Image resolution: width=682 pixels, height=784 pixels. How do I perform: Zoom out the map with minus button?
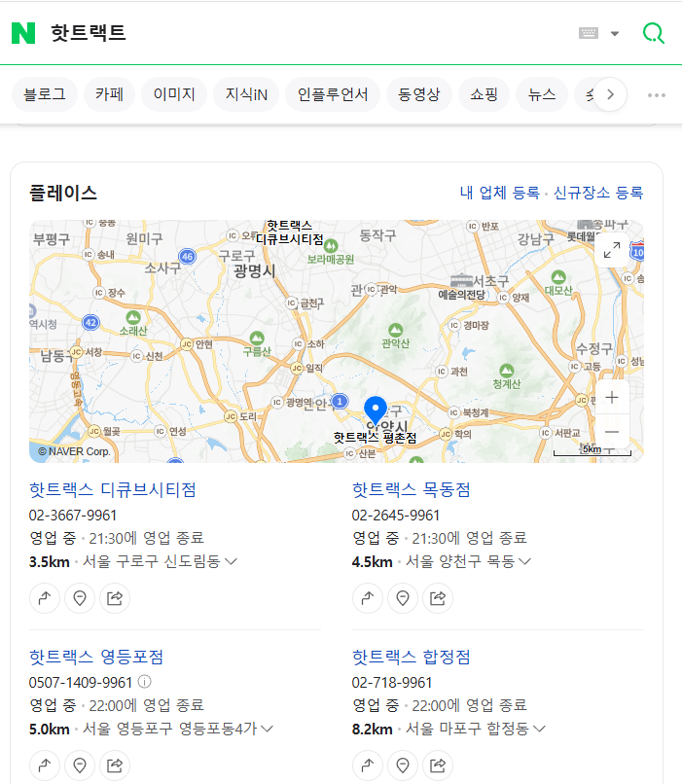(x=612, y=432)
